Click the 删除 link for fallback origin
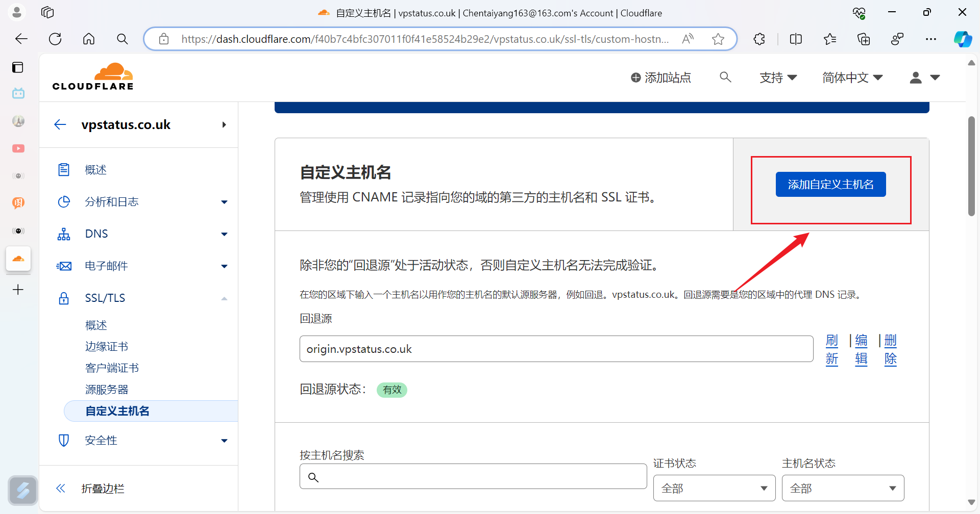Screen dimensions: 980x514 (891, 349)
